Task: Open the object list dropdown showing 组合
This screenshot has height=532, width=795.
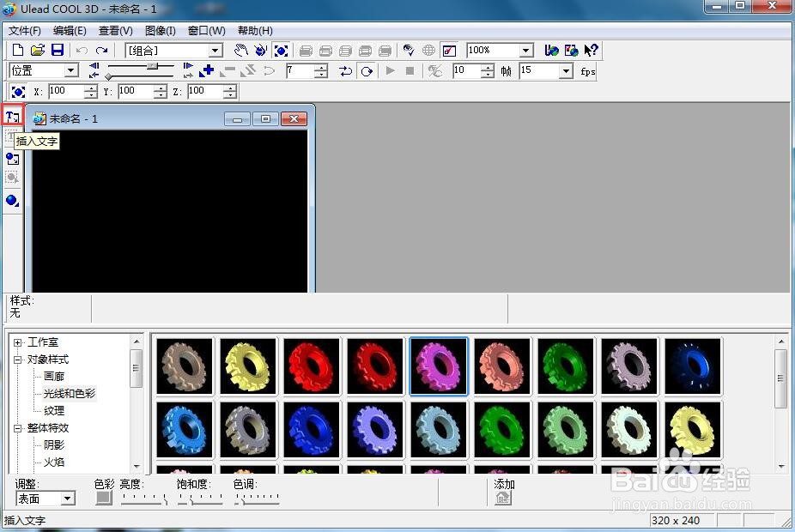Action: tap(215, 50)
